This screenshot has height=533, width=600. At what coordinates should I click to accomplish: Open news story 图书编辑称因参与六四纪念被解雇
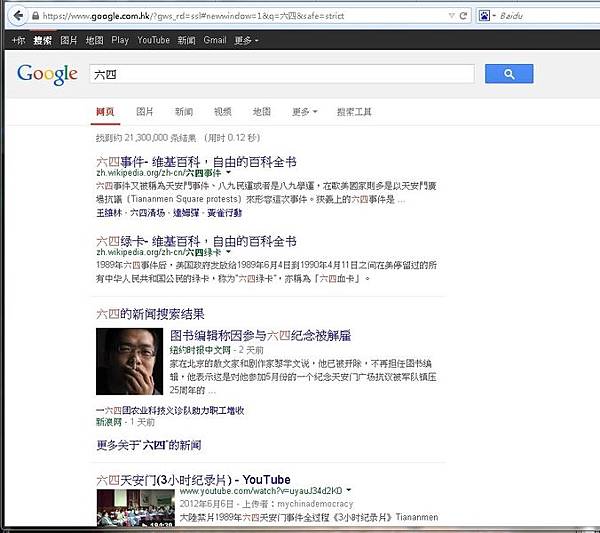tap(260, 336)
